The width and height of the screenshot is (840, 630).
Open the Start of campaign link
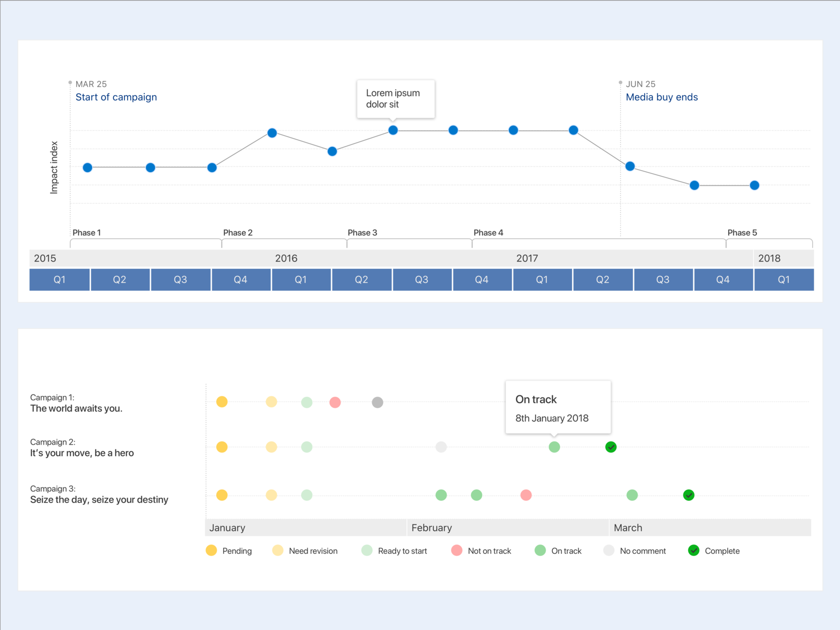116,97
